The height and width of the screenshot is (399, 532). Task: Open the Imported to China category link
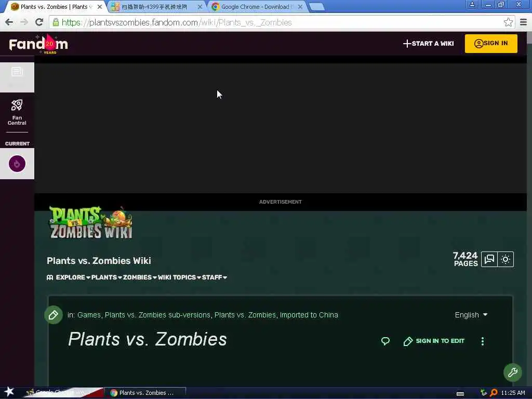tap(309, 315)
